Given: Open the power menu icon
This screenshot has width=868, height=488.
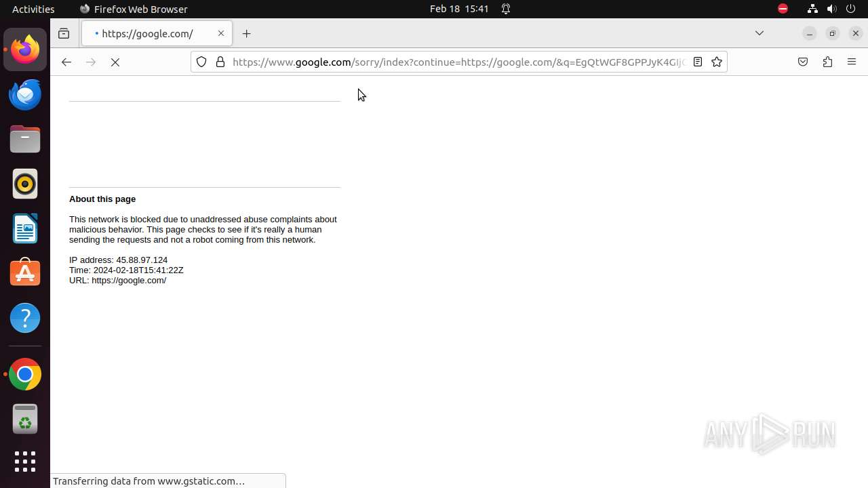Looking at the screenshot, I should click(851, 9).
